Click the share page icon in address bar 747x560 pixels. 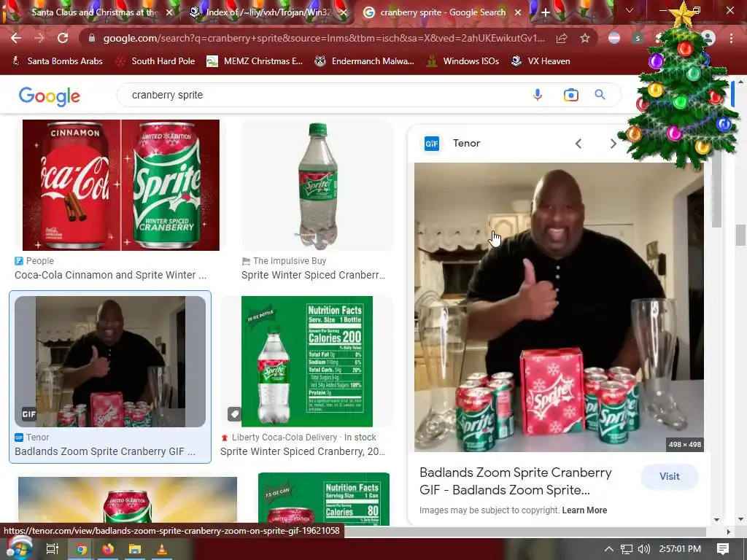click(x=562, y=38)
